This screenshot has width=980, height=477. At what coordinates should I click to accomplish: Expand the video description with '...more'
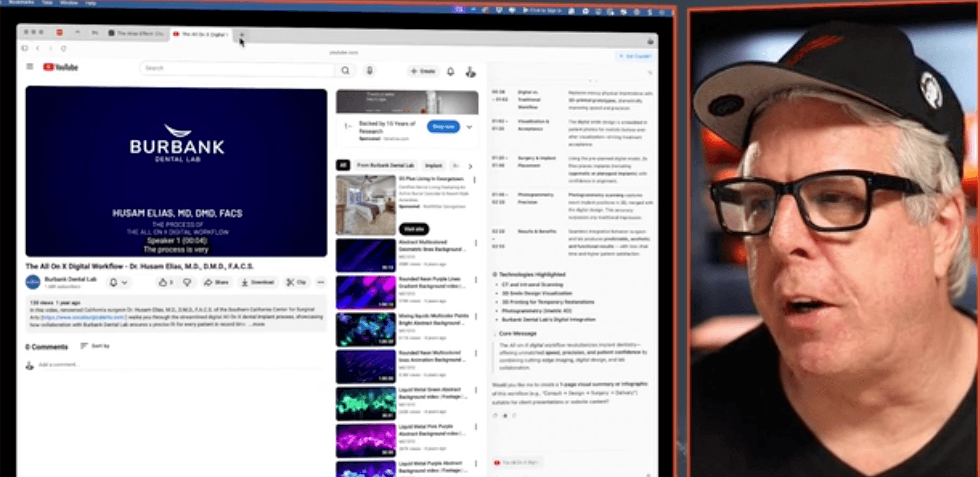pos(258,324)
